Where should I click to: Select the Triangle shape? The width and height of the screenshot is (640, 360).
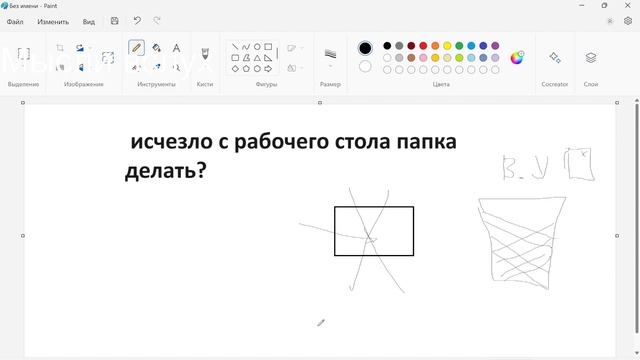point(257,58)
